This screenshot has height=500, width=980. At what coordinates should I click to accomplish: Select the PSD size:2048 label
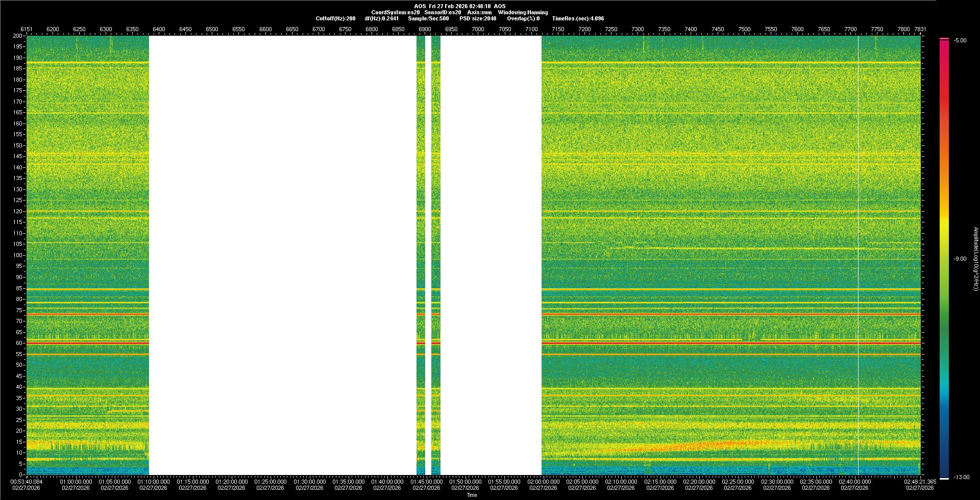tap(477, 18)
